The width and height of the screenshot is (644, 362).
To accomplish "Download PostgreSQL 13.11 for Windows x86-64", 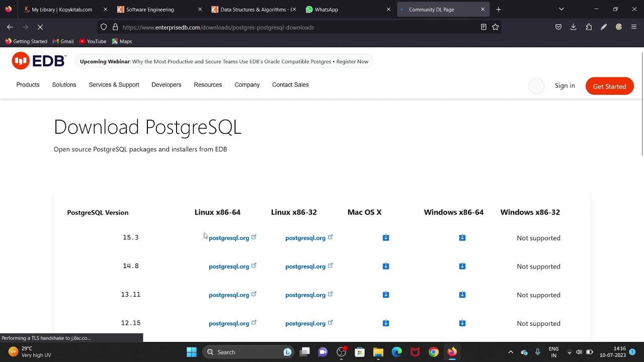I will point(462,295).
